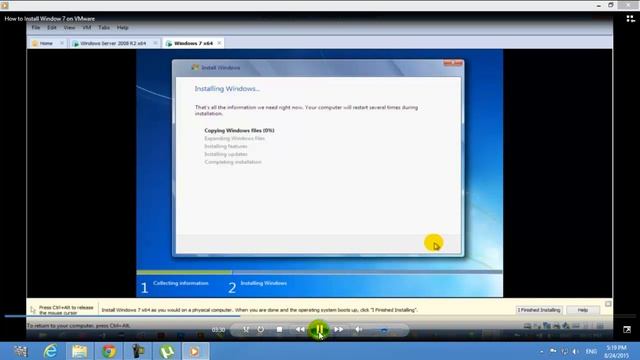Stop playback with the stop button
This screenshot has height=360, width=640.
click(x=279, y=329)
